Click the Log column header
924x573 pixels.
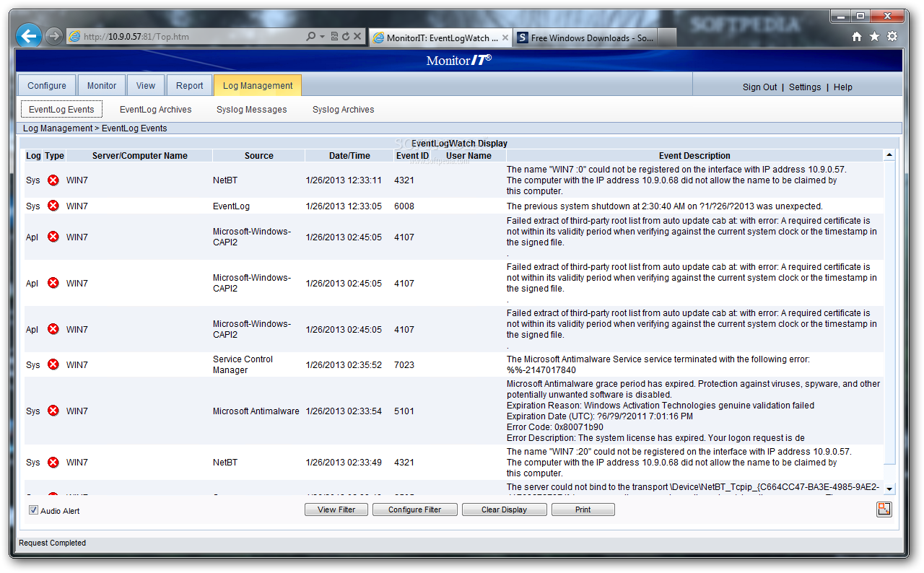(x=33, y=155)
